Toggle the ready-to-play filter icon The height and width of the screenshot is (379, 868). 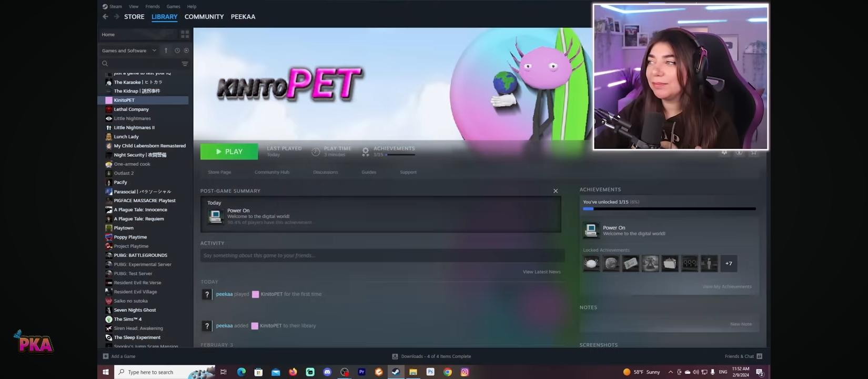pos(186,51)
